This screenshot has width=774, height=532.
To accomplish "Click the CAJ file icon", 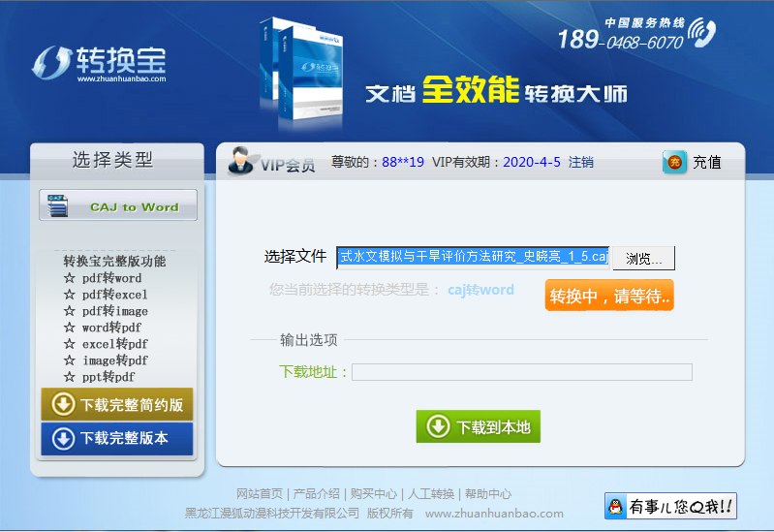I will click(57, 205).
